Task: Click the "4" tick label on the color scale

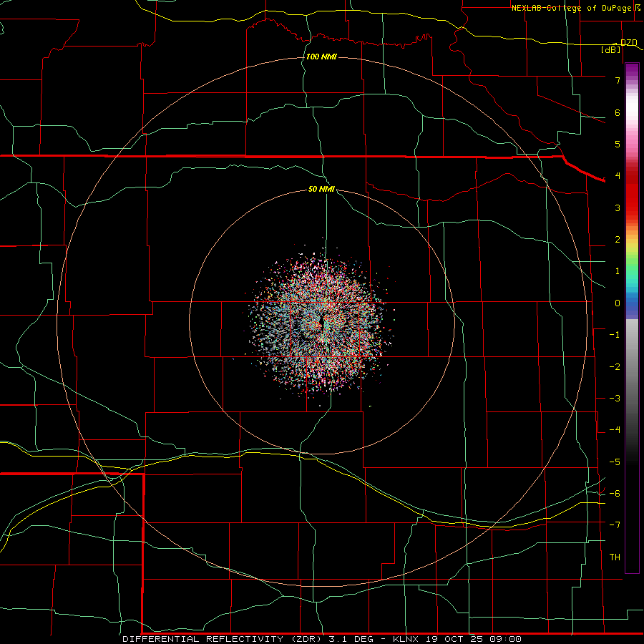Action: click(x=618, y=176)
